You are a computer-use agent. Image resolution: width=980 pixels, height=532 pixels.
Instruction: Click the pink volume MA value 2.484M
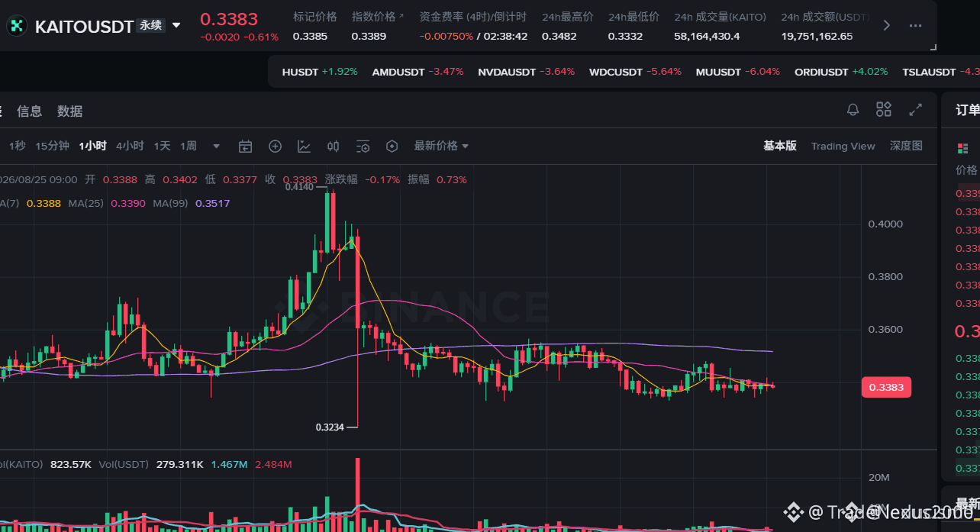coord(273,464)
